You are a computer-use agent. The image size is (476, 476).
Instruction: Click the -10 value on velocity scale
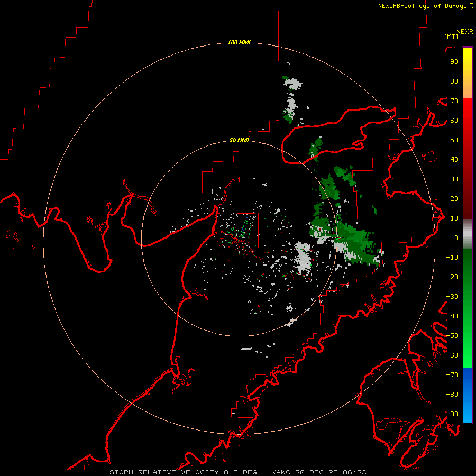[x=452, y=258]
